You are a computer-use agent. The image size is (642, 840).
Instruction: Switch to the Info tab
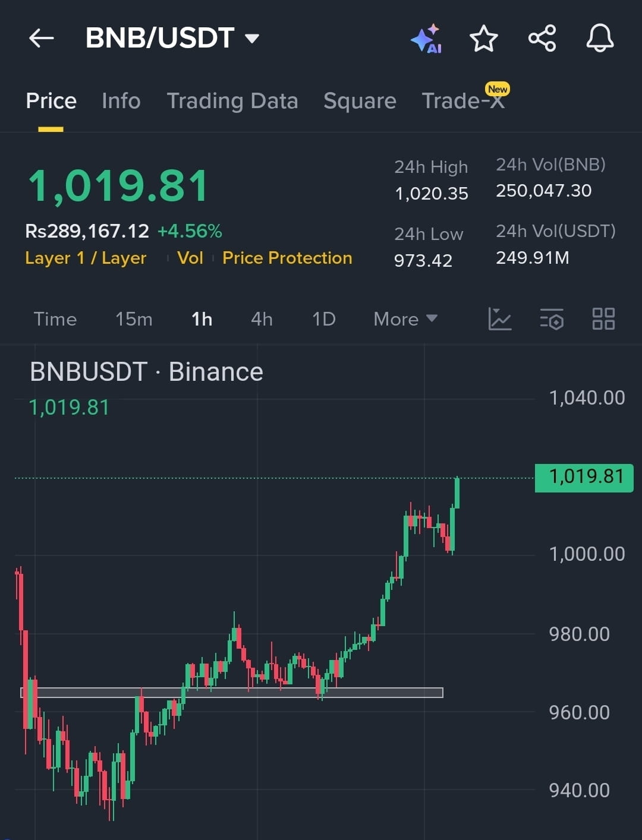point(121,101)
